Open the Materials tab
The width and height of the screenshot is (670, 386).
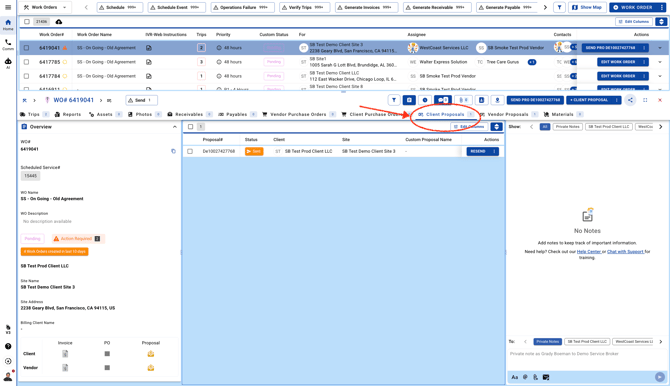pyautogui.click(x=563, y=114)
